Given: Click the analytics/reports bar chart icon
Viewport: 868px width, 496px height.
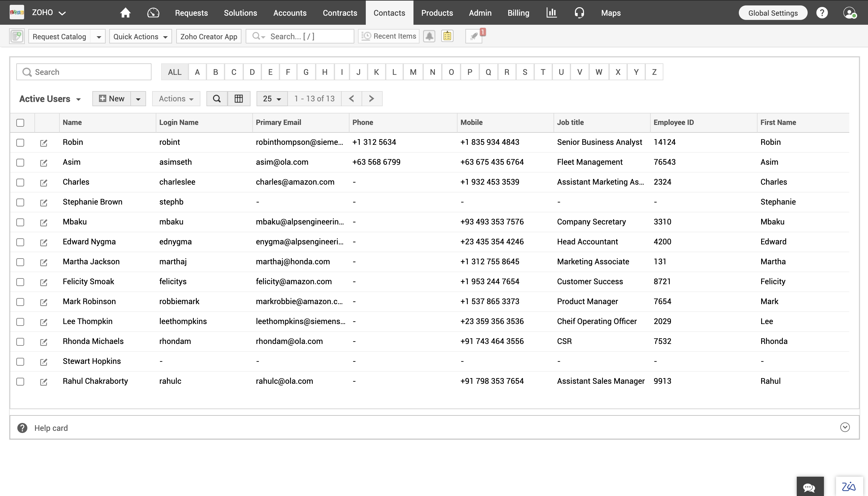Looking at the screenshot, I should point(551,12).
